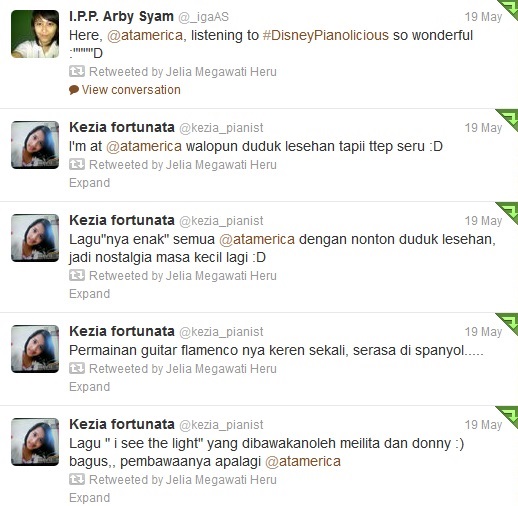Click green corner badge on guitar flamenco tweet
This screenshot has height=506, width=518.
507,324
